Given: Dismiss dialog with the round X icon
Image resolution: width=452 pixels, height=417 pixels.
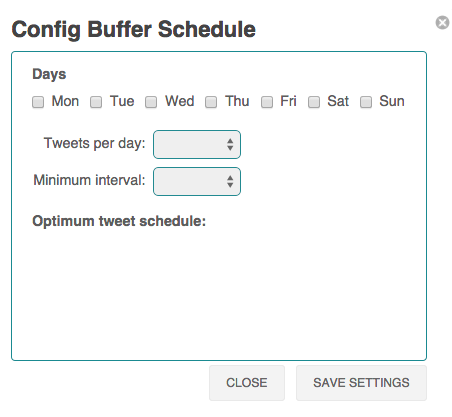Looking at the screenshot, I should pos(442,23).
